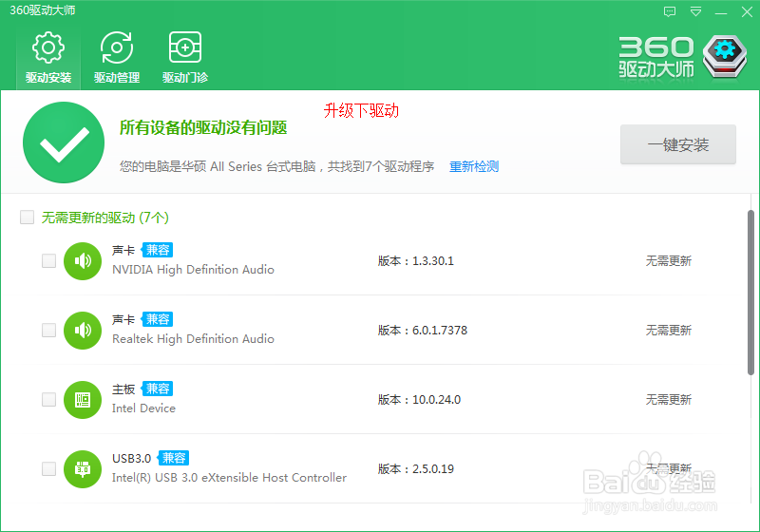
Task: Click the 兼容 badge on 主板 row
Action: 157,389
